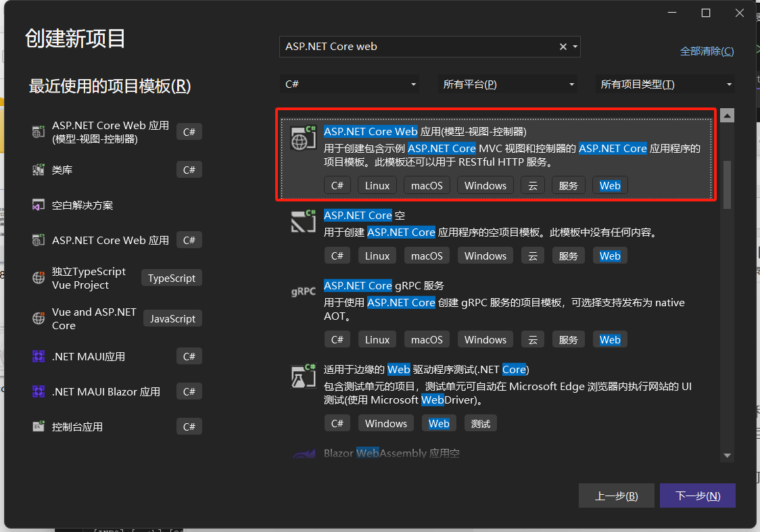Maximize the 创建新项目 dialog window
The height and width of the screenshot is (532, 760).
(x=706, y=13)
